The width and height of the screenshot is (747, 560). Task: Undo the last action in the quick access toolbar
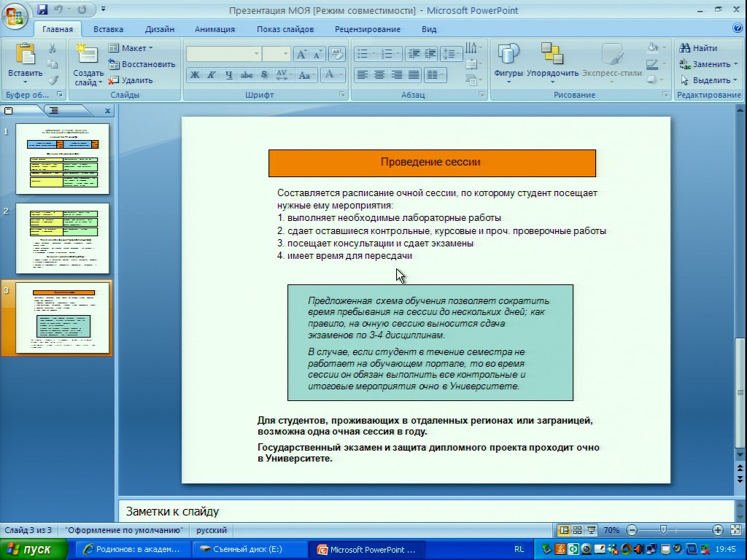pyautogui.click(x=58, y=9)
